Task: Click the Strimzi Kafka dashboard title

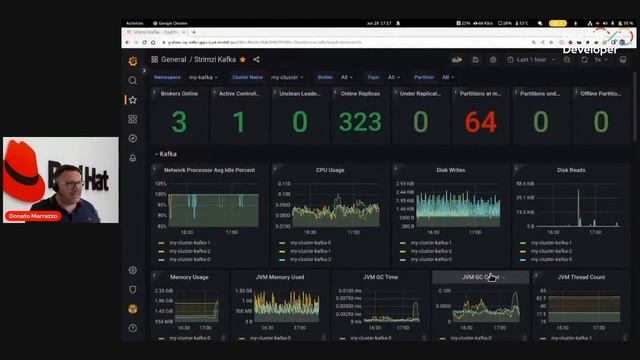Action: point(215,60)
